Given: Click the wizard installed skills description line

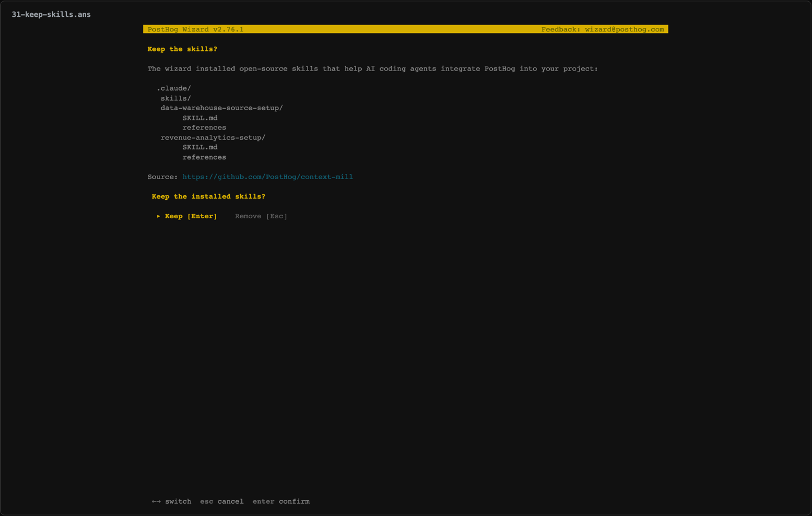Looking at the screenshot, I should pos(372,69).
